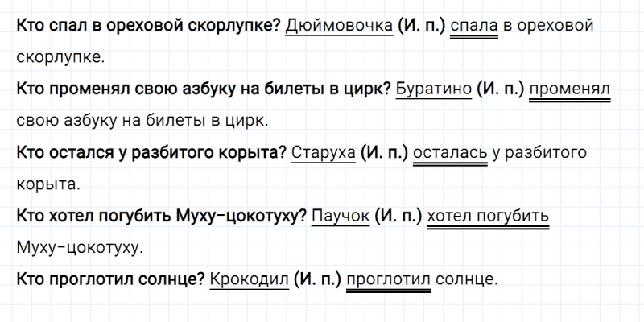Click the double-underlined word "спала"
644x322 pixels.
(473, 25)
